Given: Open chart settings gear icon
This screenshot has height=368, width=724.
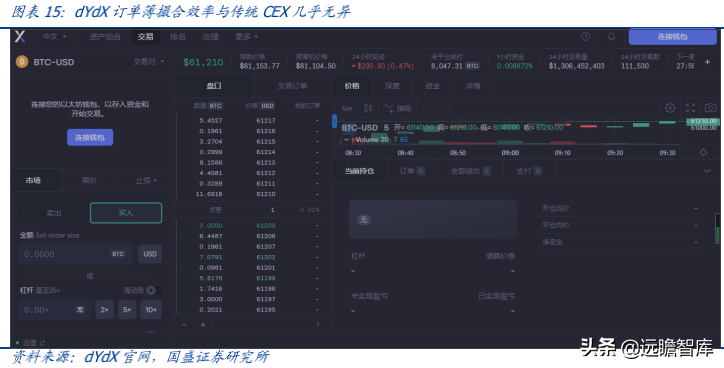Looking at the screenshot, I should [x=670, y=108].
